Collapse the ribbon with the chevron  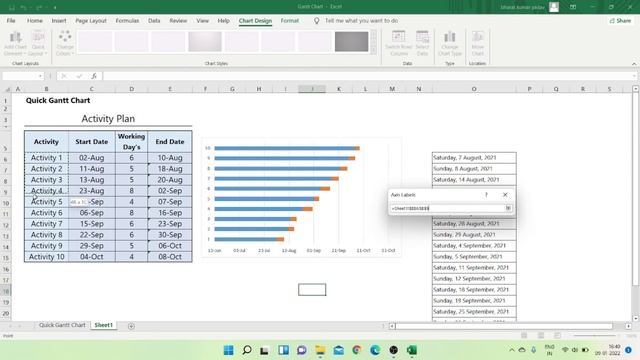634,64
